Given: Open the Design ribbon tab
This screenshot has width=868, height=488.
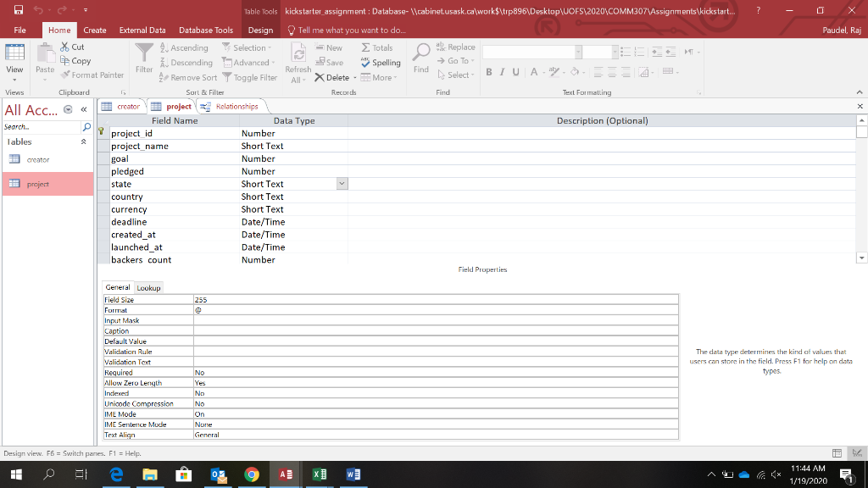Looking at the screenshot, I should [260, 30].
